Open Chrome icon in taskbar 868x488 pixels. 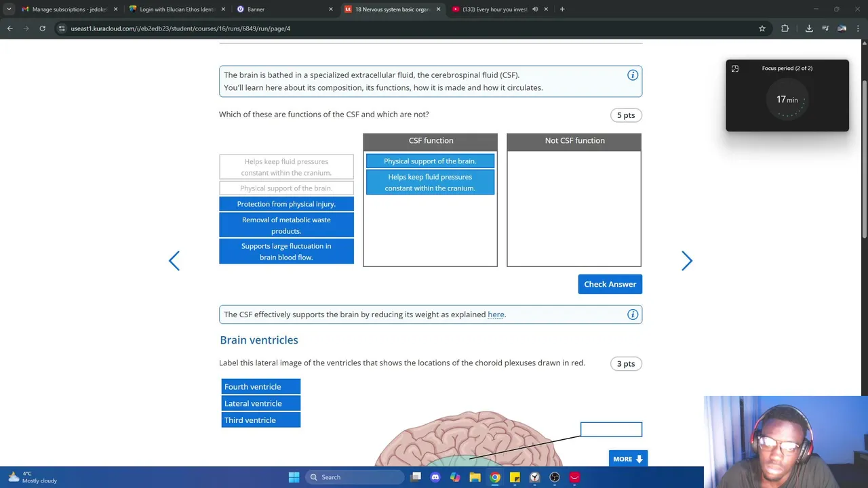(x=495, y=477)
